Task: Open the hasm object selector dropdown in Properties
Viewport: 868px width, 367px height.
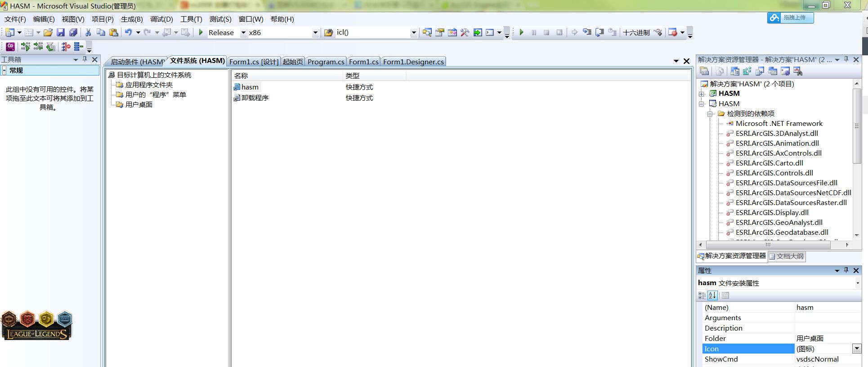Action: (858, 283)
